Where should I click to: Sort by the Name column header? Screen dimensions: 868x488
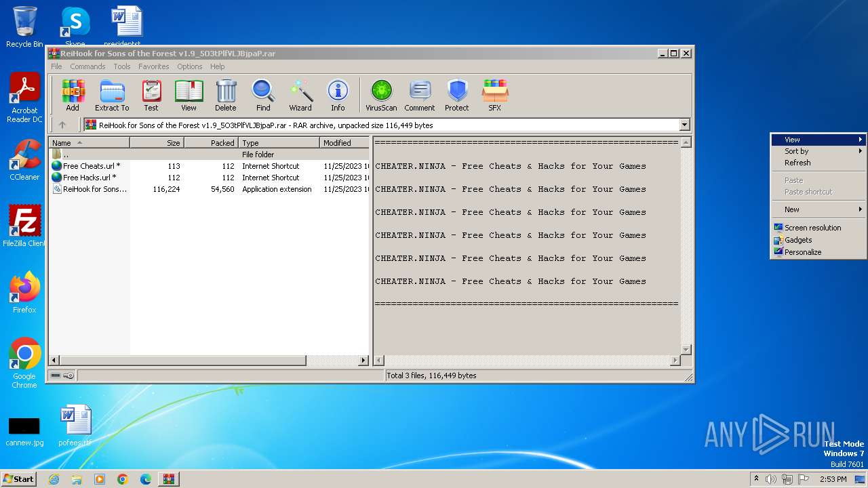pyautogui.click(x=90, y=143)
